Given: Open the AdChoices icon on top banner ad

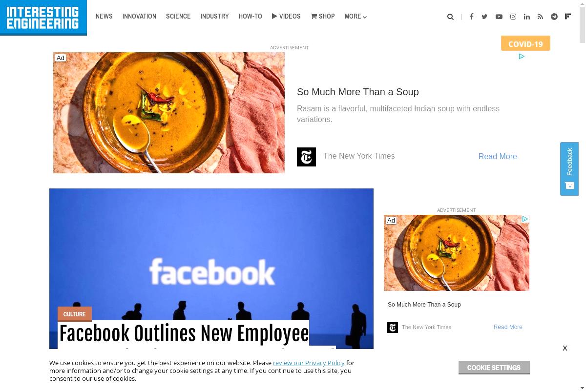Looking at the screenshot, I should 522,57.
